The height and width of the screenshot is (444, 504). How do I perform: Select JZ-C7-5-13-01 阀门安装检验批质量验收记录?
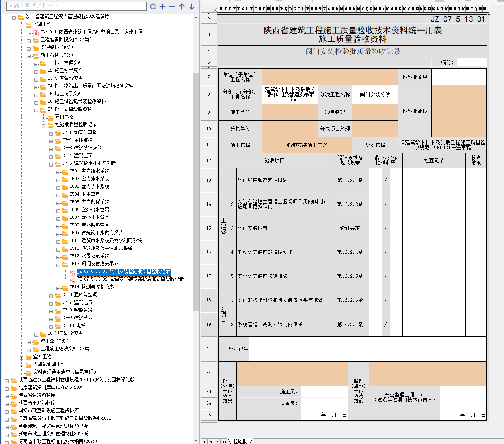[124, 272]
